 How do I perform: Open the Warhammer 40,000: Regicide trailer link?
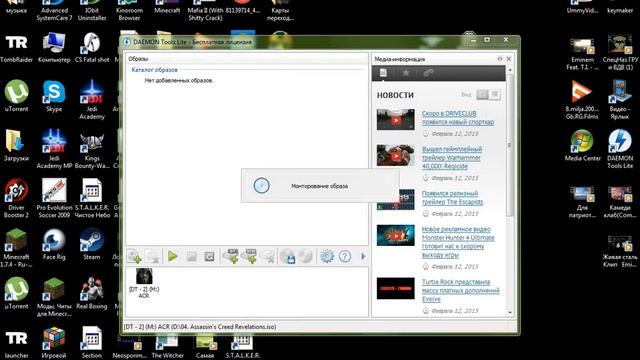(452, 158)
